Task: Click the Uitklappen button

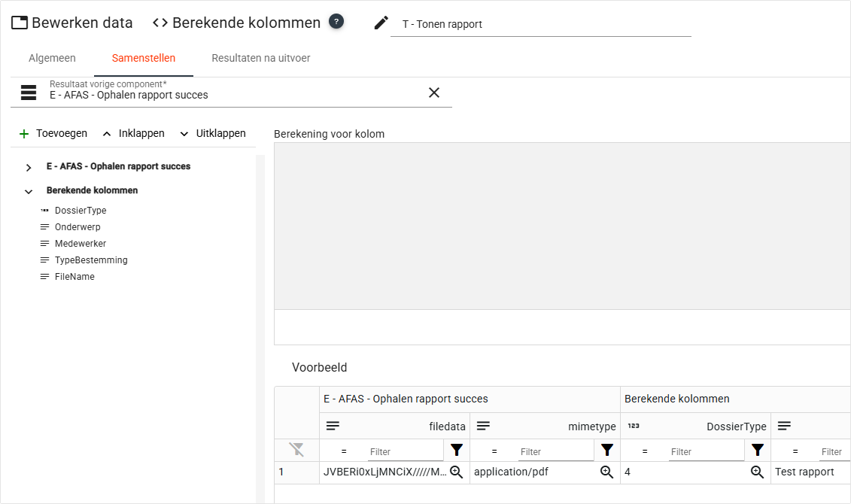Action: [213, 133]
